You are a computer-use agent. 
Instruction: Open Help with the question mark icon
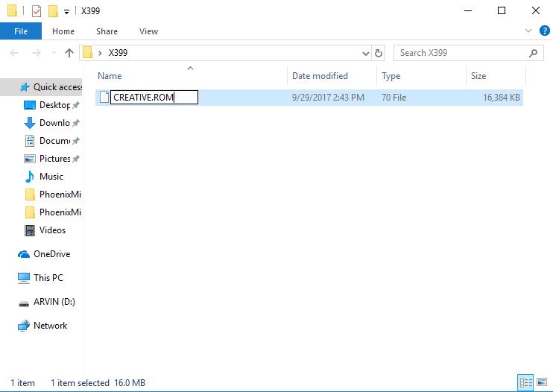(543, 31)
